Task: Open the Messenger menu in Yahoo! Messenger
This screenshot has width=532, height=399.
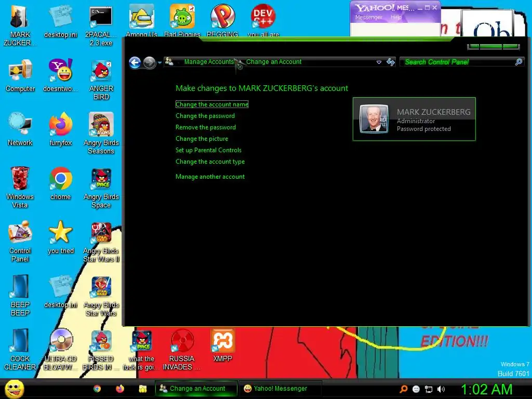Action: (x=368, y=17)
